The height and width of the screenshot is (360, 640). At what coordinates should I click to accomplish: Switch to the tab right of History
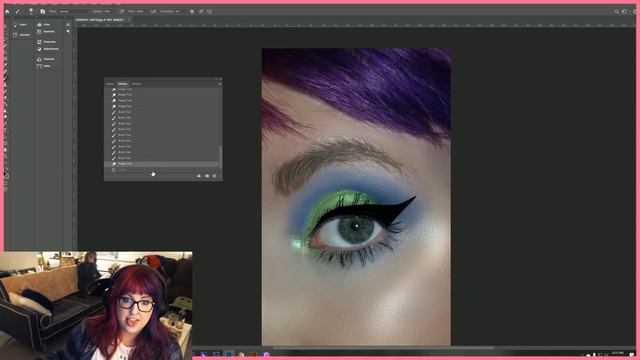coord(136,84)
